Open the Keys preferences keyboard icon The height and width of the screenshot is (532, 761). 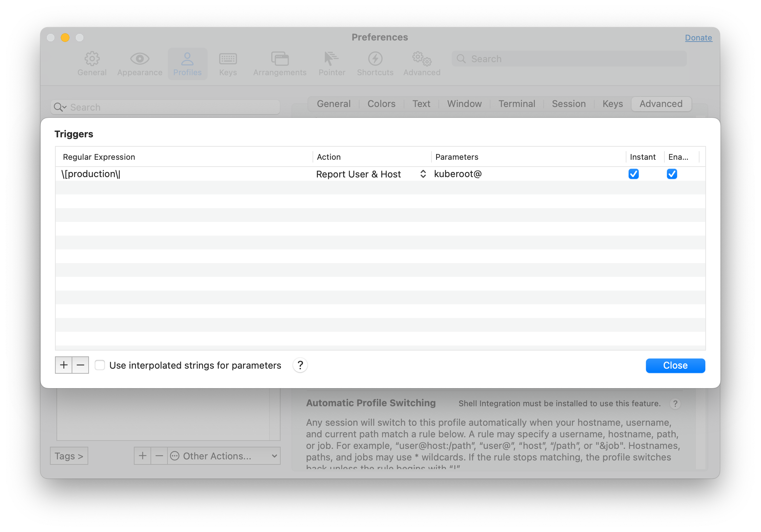tap(228, 59)
